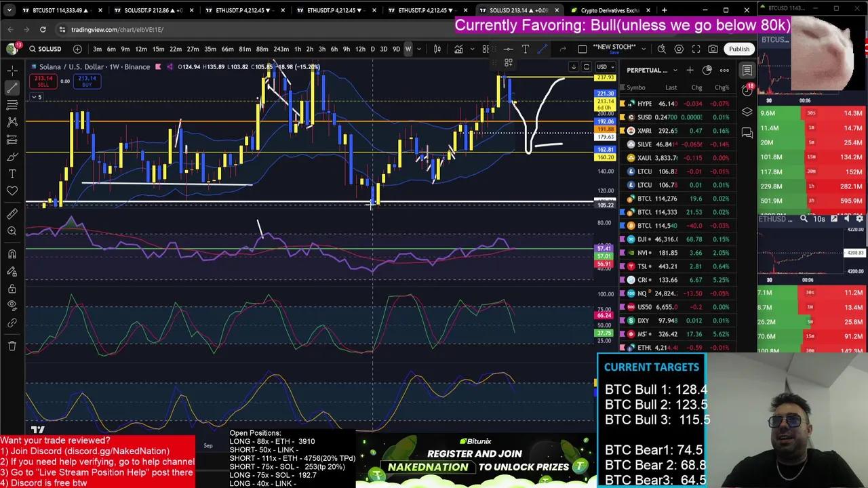The image size is (868, 488).
Task: Activate the zoom in tool
Action: tap(12, 231)
